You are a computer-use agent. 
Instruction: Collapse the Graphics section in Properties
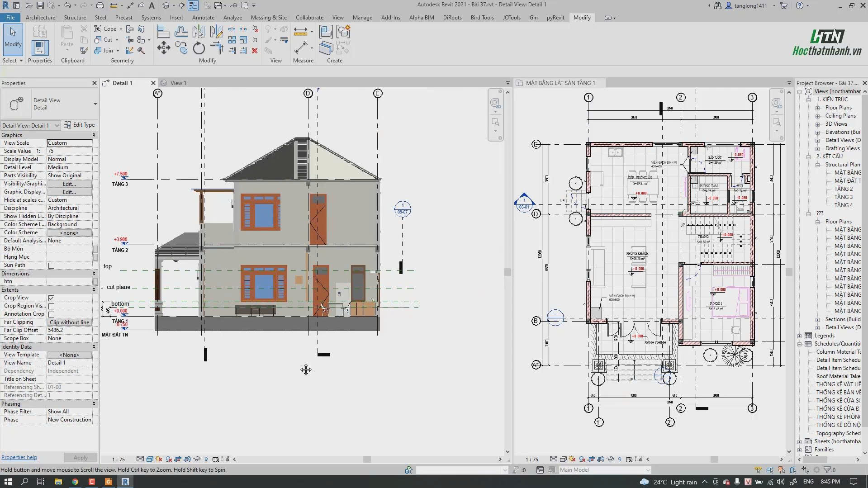(94, 135)
